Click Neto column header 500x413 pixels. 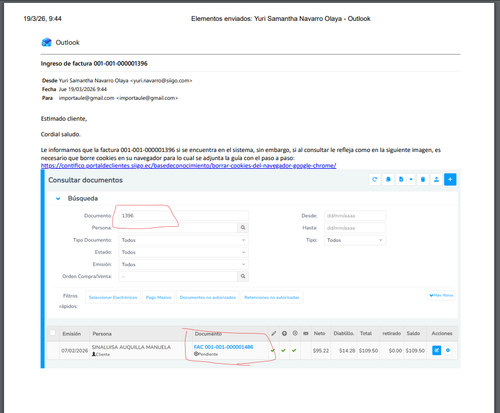pyautogui.click(x=319, y=333)
